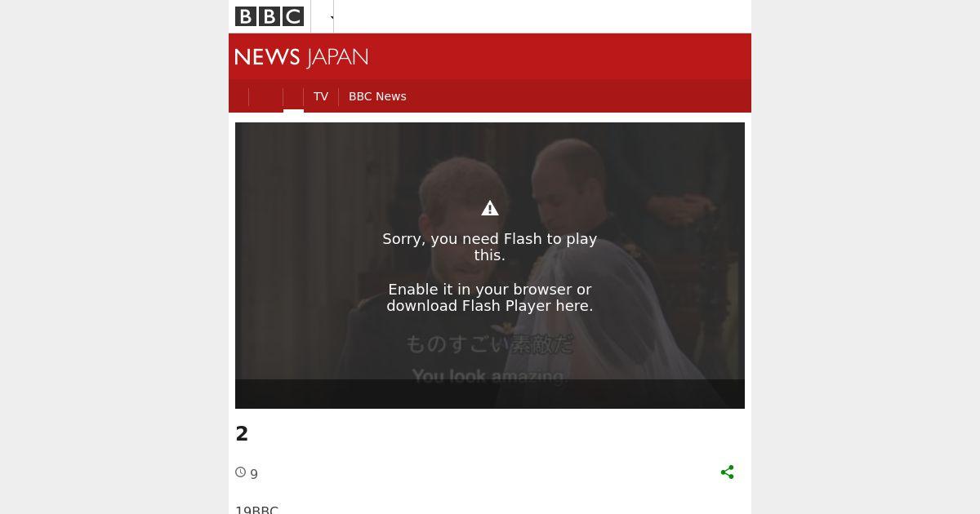This screenshot has width=980, height=514.
Task: Click the clock icon next to the timestamp
Action: point(241,472)
